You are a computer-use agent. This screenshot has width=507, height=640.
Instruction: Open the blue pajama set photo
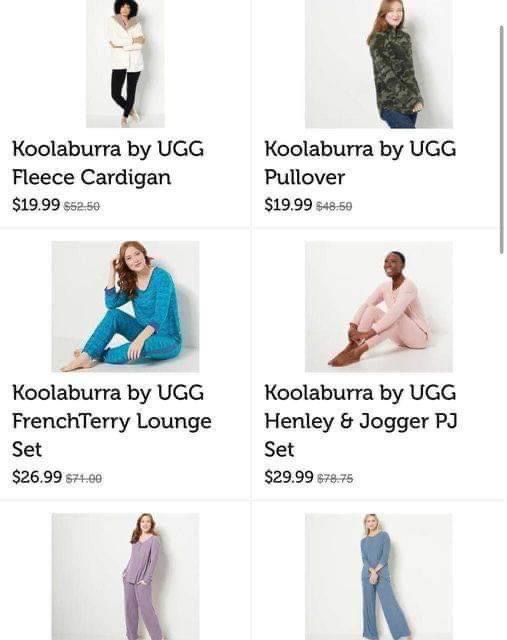click(379, 576)
